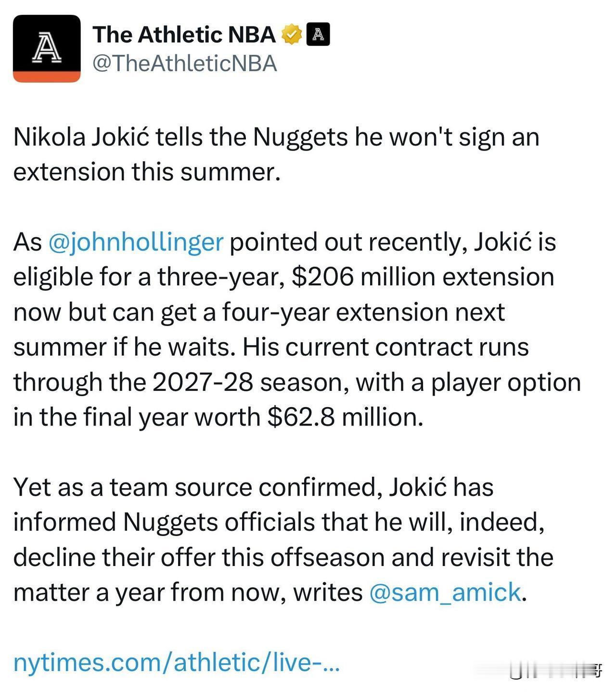Click the gold verified checkmark badge
The width and height of the screenshot is (616, 692).
(x=292, y=34)
